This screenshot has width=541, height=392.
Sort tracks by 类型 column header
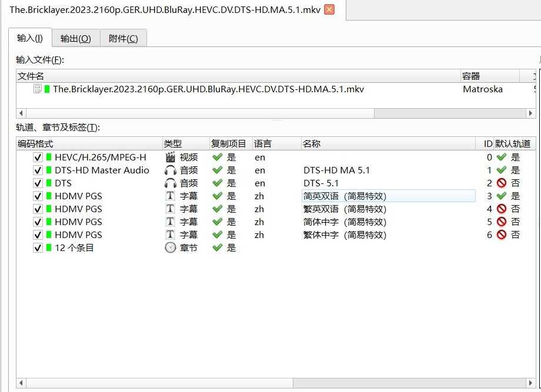[186, 143]
